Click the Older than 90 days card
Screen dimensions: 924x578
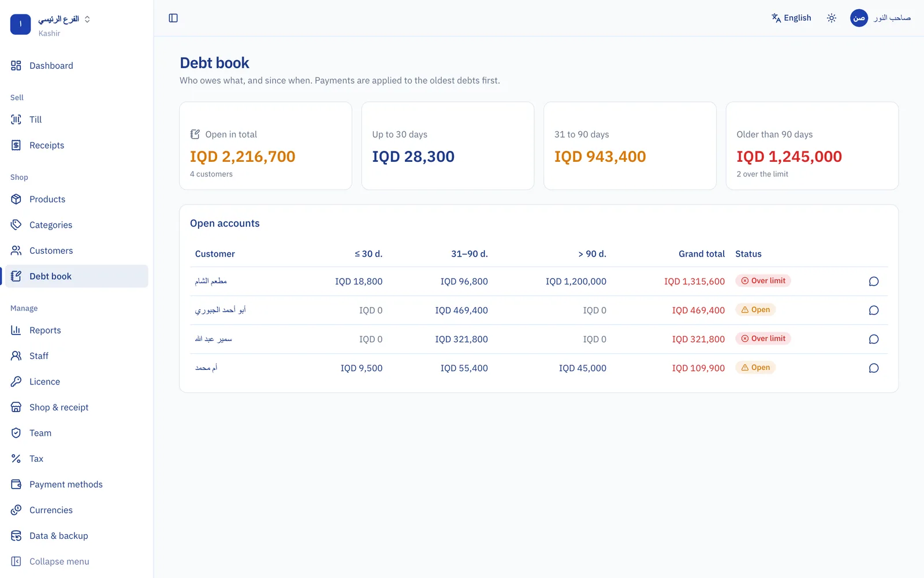tap(812, 146)
